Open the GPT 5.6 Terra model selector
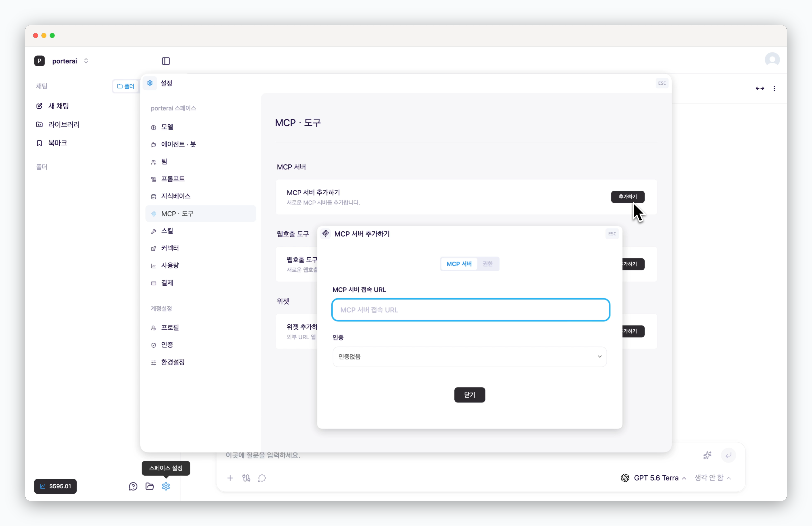This screenshot has width=812, height=526. [x=653, y=478]
